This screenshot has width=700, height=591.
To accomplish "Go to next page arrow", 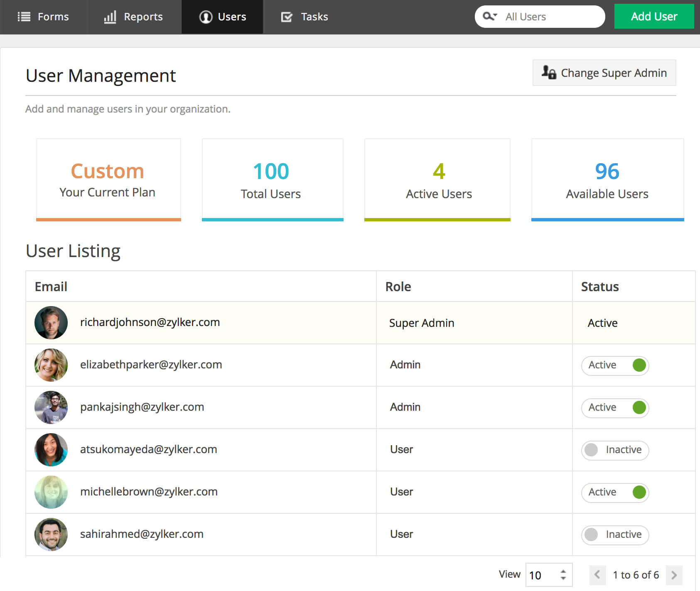I will (x=674, y=575).
